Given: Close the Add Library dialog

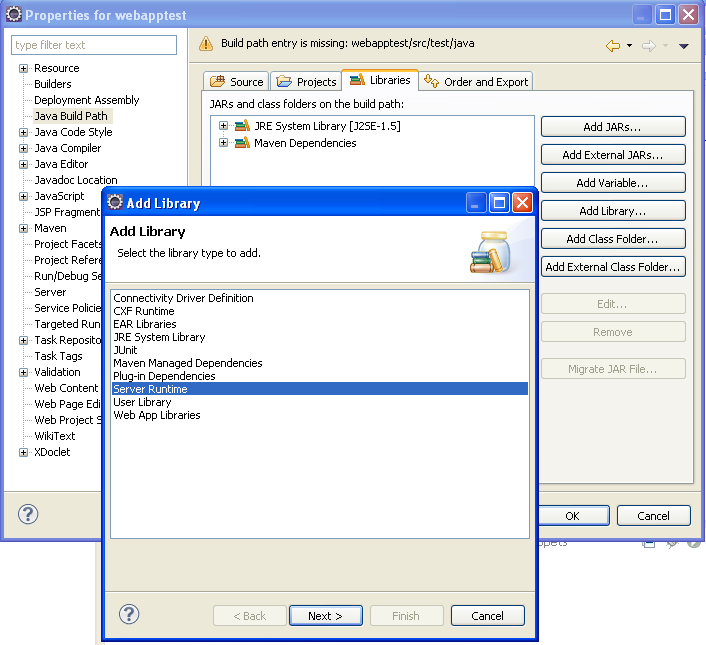Looking at the screenshot, I should pos(522,203).
